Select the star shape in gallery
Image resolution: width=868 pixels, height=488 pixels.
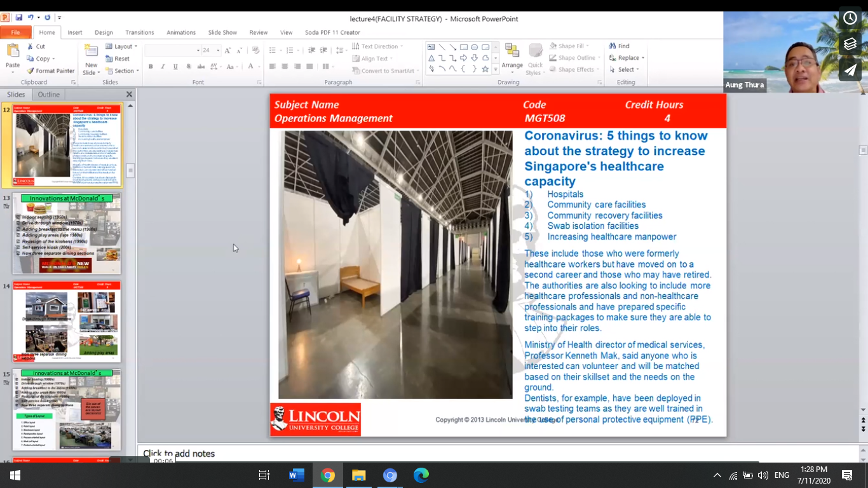point(485,69)
